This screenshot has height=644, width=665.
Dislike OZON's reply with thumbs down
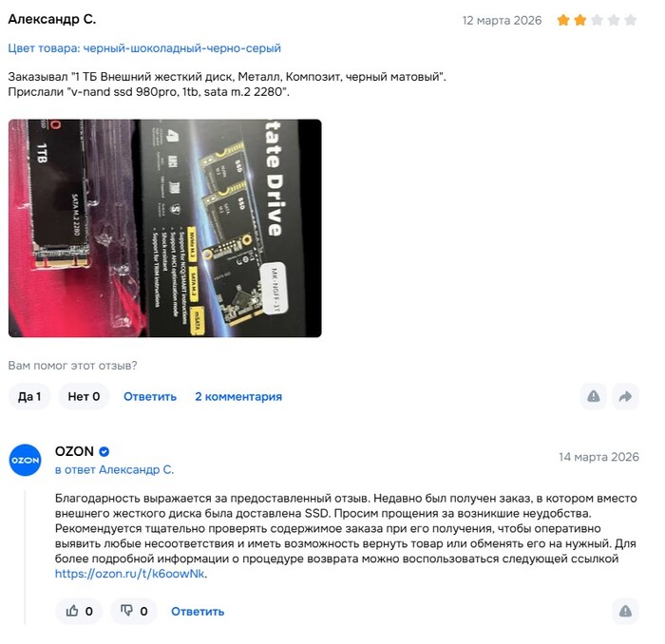click(x=134, y=611)
